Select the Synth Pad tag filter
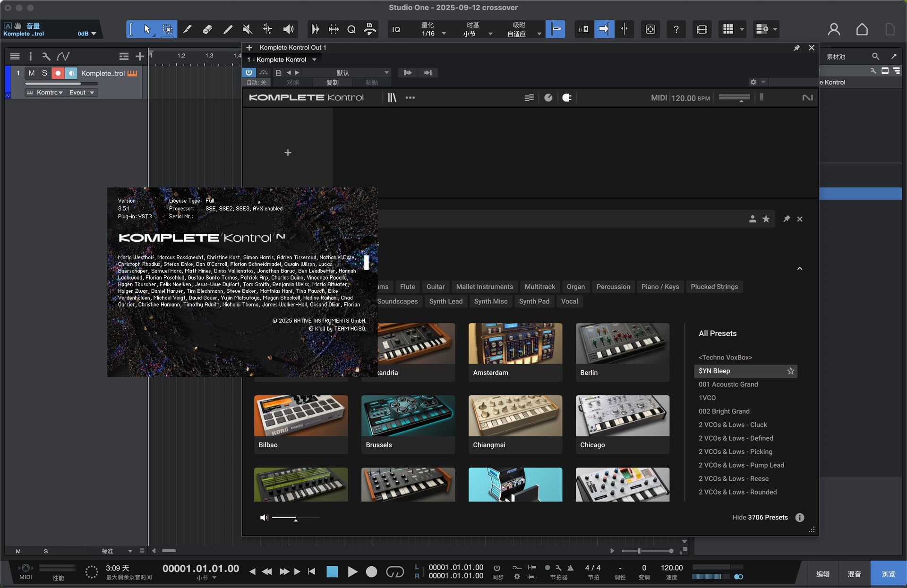The height and width of the screenshot is (588, 907). pos(534,301)
